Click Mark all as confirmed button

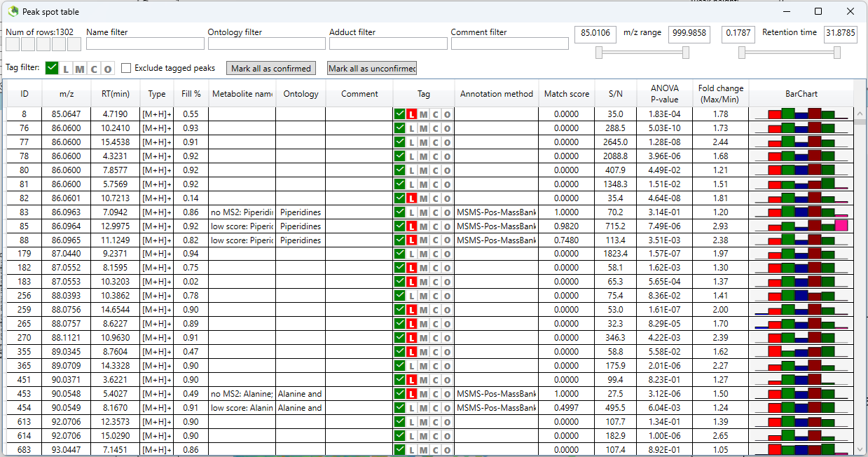point(271,68)
